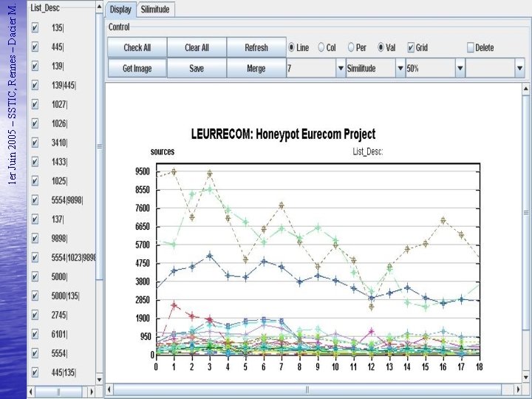
Task: Uncheck the 1025| list item checkbox
Action: [35, 181]
